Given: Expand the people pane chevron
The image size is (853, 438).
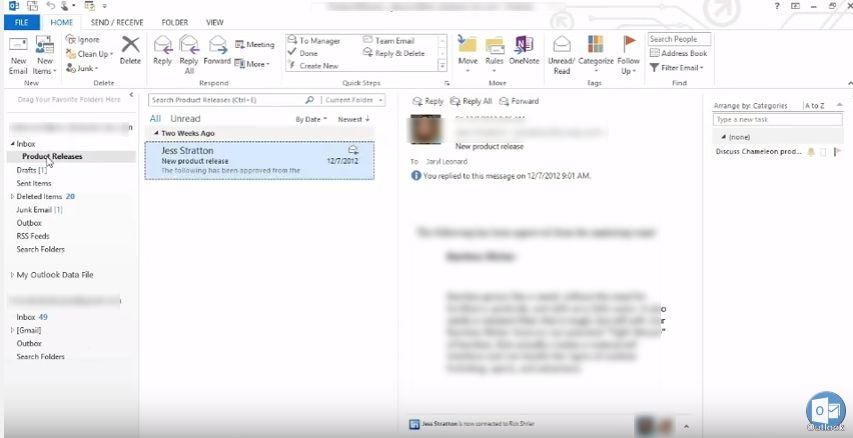Looking at the screenshot, I should pyautogui.click(x=686, y=427).
